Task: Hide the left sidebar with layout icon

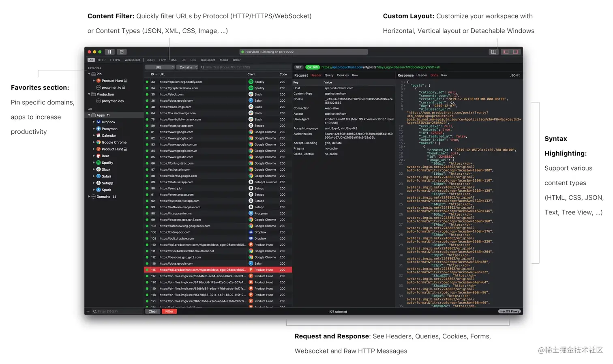Action: click(506, 52)
